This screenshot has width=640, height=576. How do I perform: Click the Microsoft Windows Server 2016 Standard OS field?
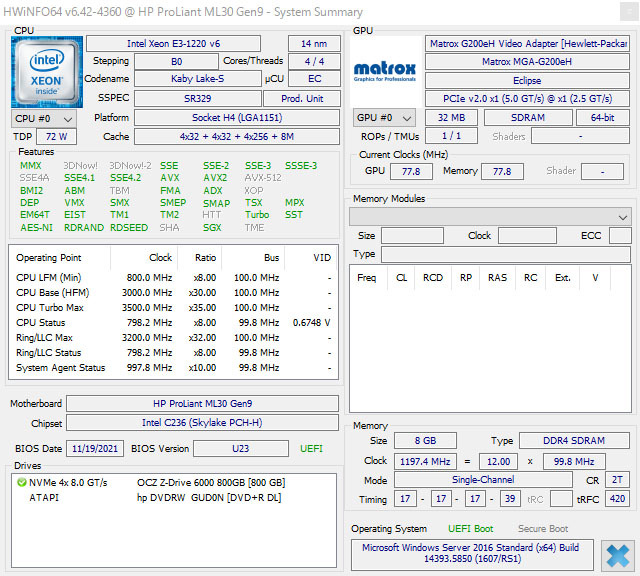coord(472,554)
